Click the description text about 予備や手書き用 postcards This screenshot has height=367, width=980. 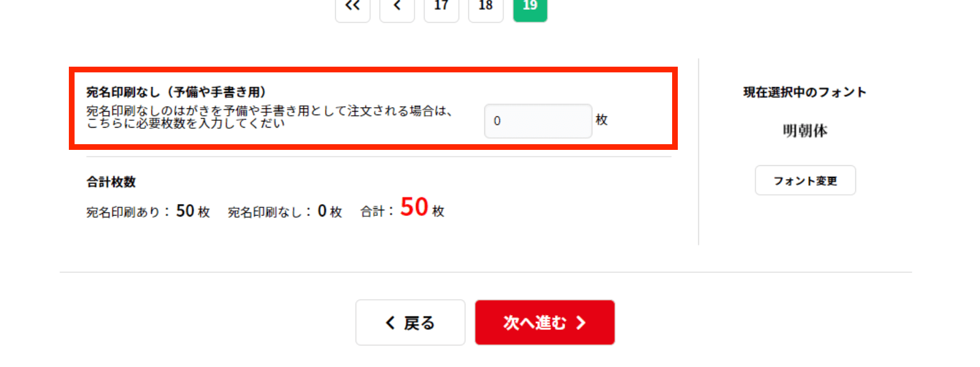pyautogui.click(x=270, y=117)
